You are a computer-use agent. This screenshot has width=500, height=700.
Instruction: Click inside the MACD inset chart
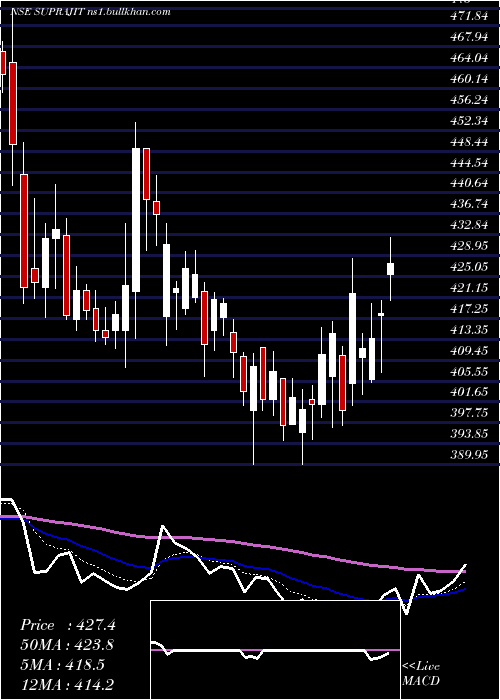275,650
